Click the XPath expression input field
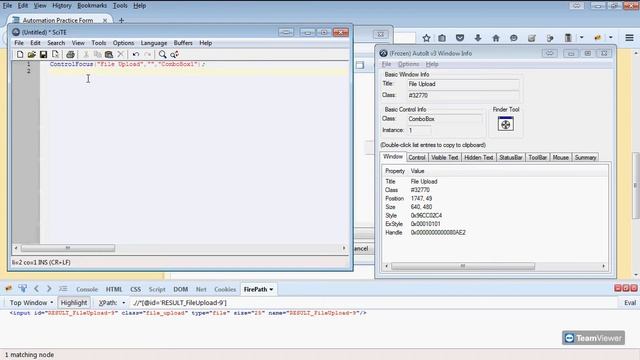This screenshot has height=360, width=640. (x=373, y=302)
